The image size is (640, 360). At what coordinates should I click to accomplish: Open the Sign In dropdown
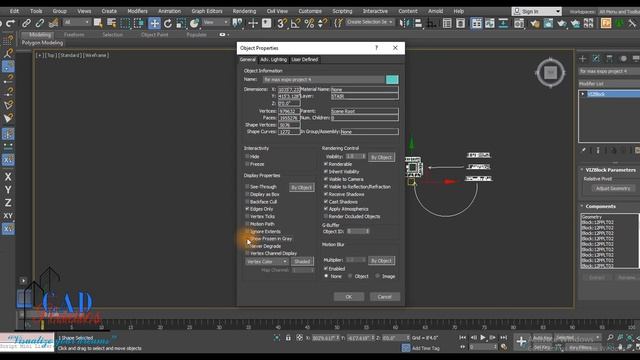[x=536, y=11]
